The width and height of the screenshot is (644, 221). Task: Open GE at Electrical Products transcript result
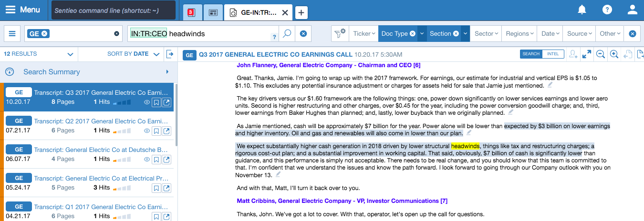(101, 178)
